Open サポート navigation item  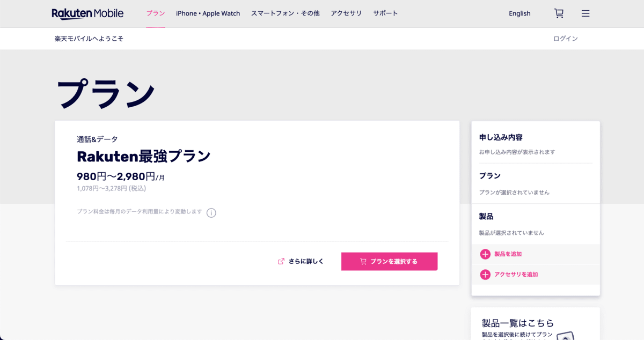(x=385, y=13)
